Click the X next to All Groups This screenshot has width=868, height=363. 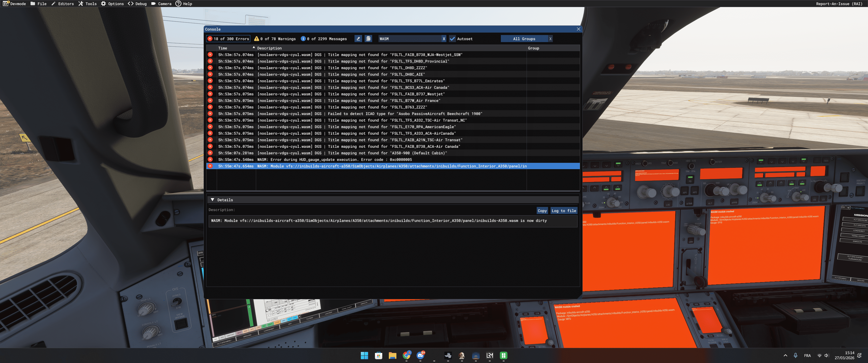[x=550, y=39]
